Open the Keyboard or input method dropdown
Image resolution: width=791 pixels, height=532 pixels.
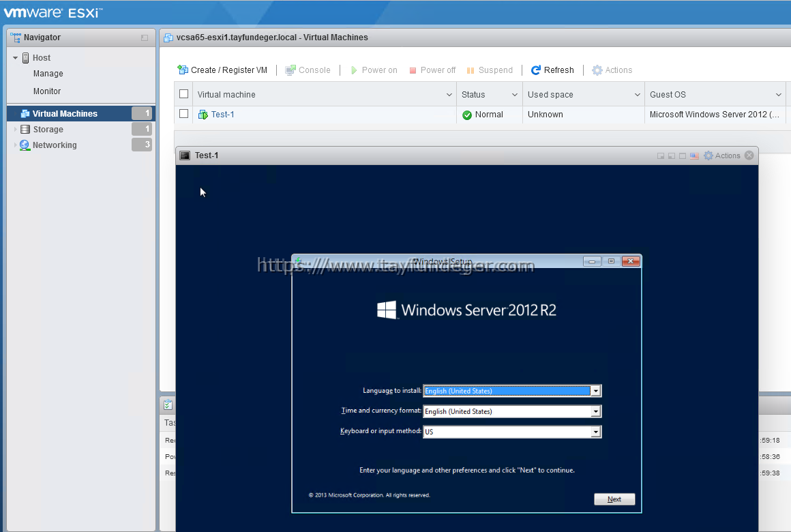pos(596,432)
